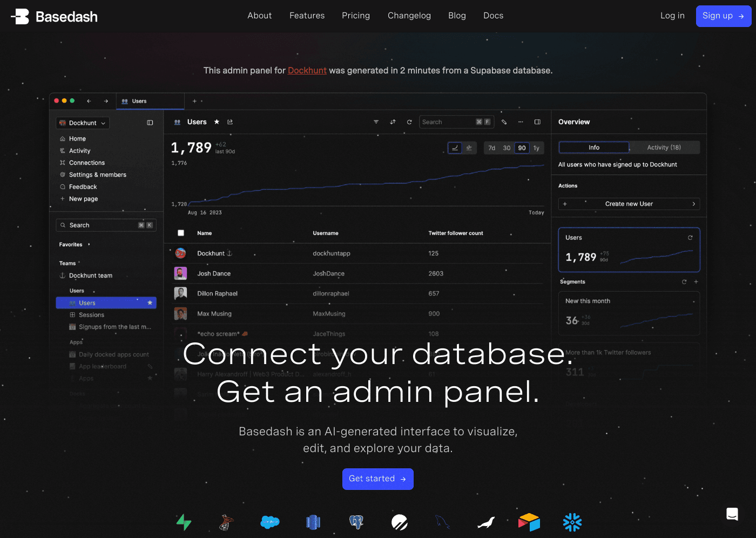
Task: Click the Amazon Redshift logo
Action: click(313, 522)
